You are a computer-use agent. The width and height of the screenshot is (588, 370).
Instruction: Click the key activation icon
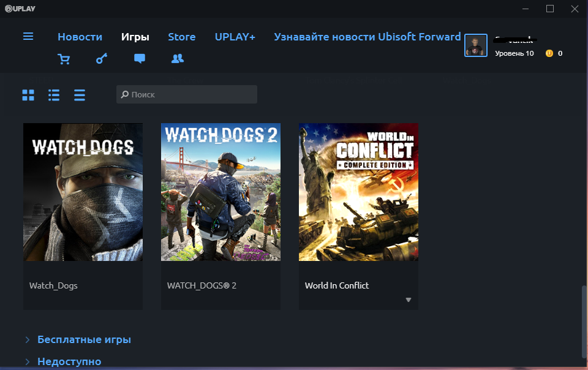point(102,58)
